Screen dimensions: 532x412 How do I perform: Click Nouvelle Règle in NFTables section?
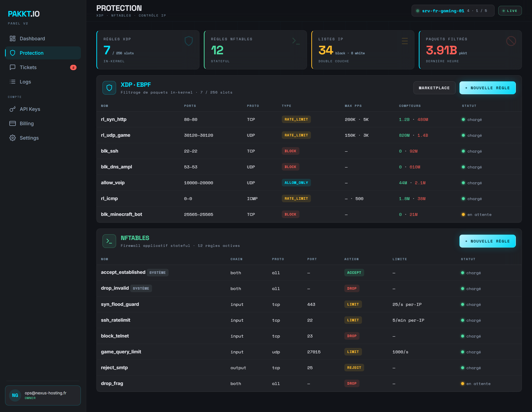click(487, 241)
